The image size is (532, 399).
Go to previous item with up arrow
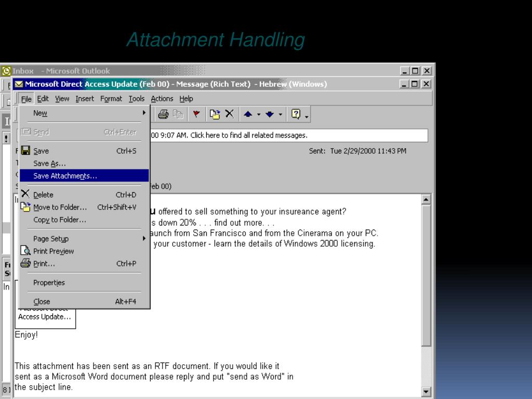point(248,114)
